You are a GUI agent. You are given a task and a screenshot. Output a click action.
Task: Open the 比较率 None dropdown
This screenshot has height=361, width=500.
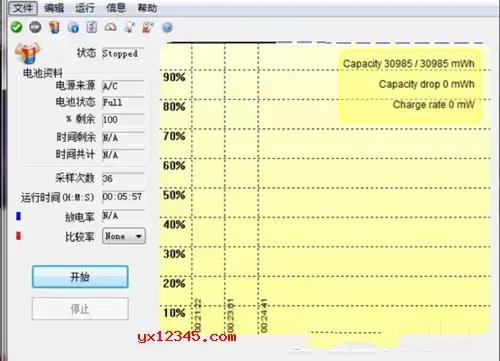[x=124, y=236]
